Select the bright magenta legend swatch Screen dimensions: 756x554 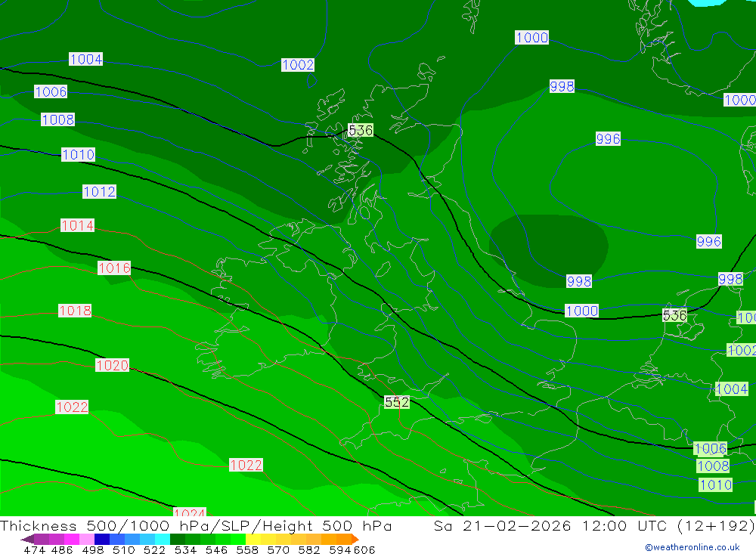[72, 539]
